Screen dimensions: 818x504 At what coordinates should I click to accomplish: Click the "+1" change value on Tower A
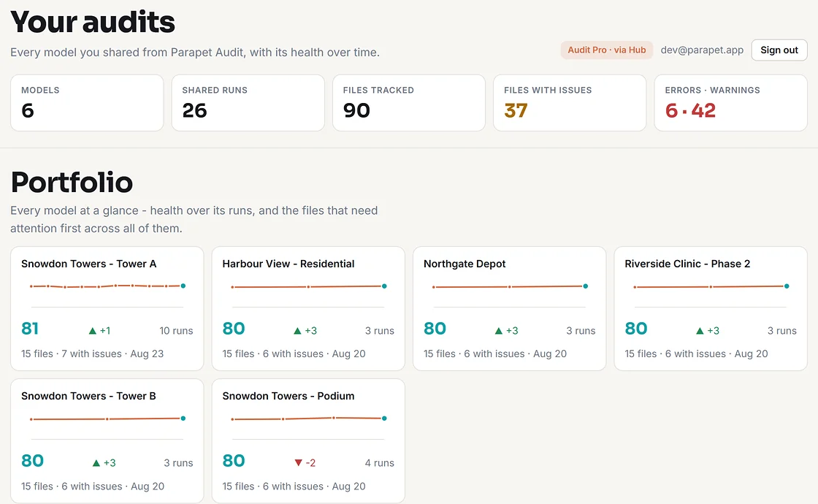[x=105, y=331]
